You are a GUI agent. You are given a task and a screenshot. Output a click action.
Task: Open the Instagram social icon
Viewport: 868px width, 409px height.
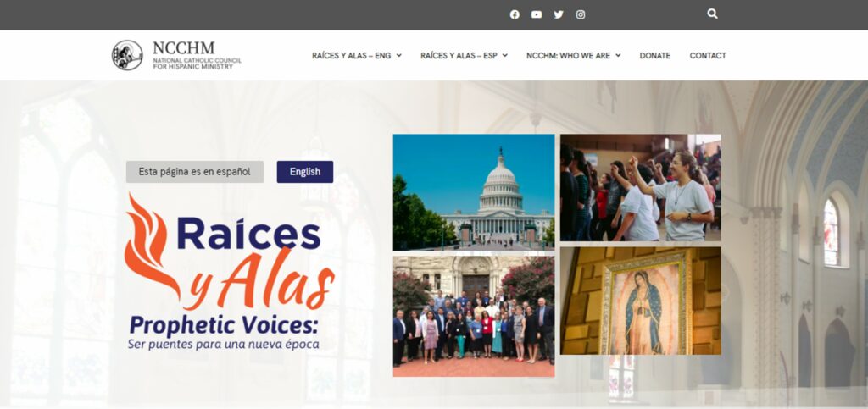pos(580,14)
